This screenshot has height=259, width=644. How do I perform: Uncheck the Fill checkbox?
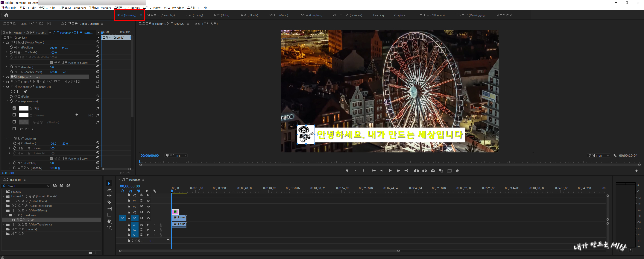[14, 108]
